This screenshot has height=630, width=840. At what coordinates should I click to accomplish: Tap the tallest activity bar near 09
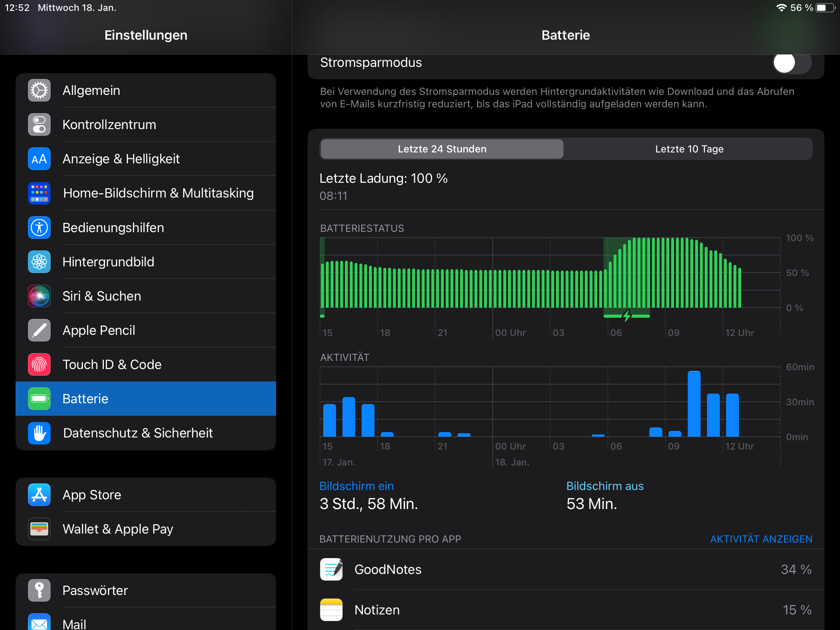(x=694, y=404)
